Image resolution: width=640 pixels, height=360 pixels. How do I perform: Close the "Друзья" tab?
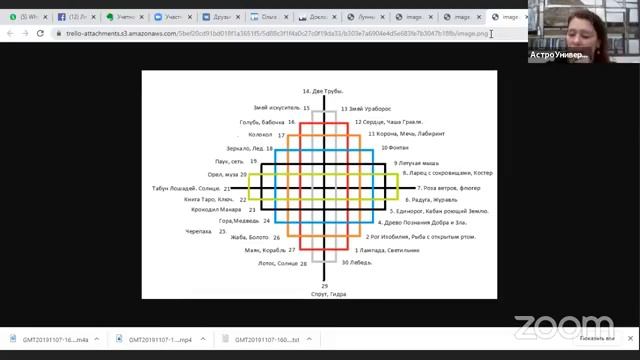(238, 17)
